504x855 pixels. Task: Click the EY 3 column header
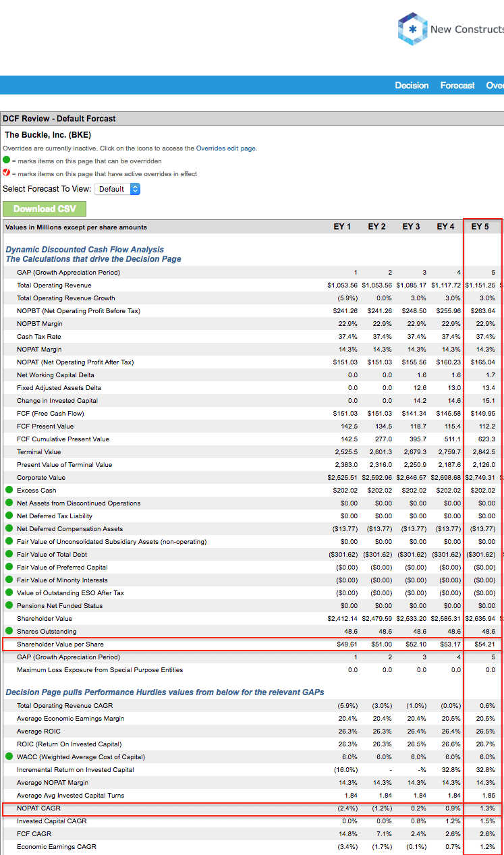point(411,227)
